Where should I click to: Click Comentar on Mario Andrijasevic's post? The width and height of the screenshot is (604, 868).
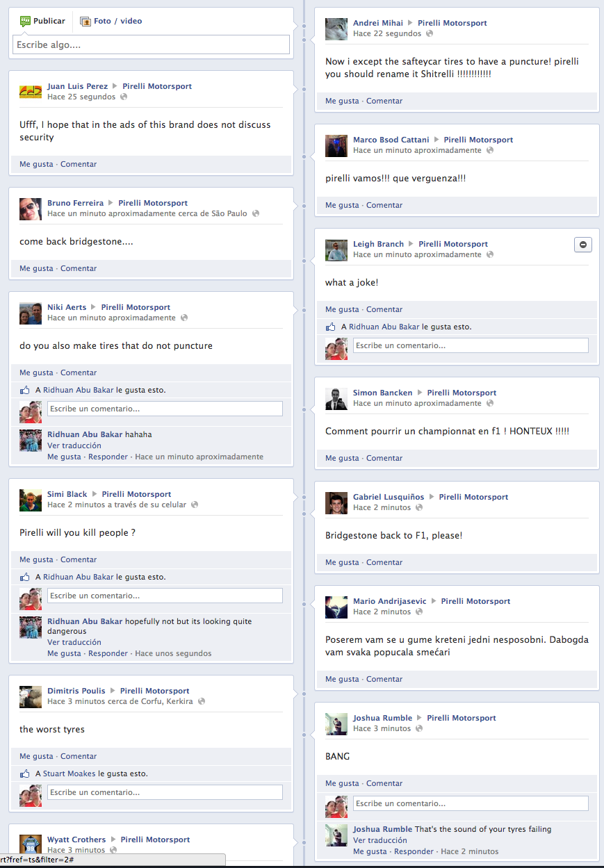(384, 679)
